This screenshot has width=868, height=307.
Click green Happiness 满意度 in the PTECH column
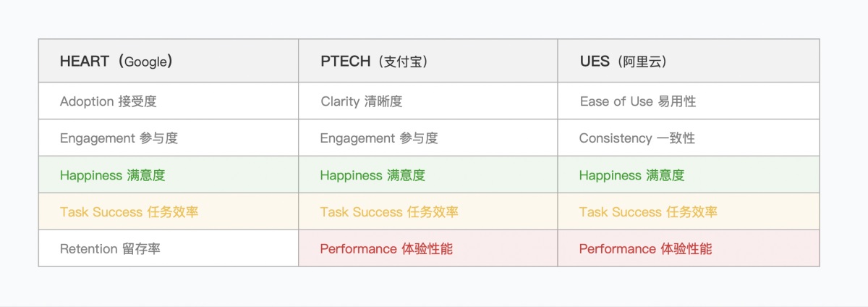[373, 175]
